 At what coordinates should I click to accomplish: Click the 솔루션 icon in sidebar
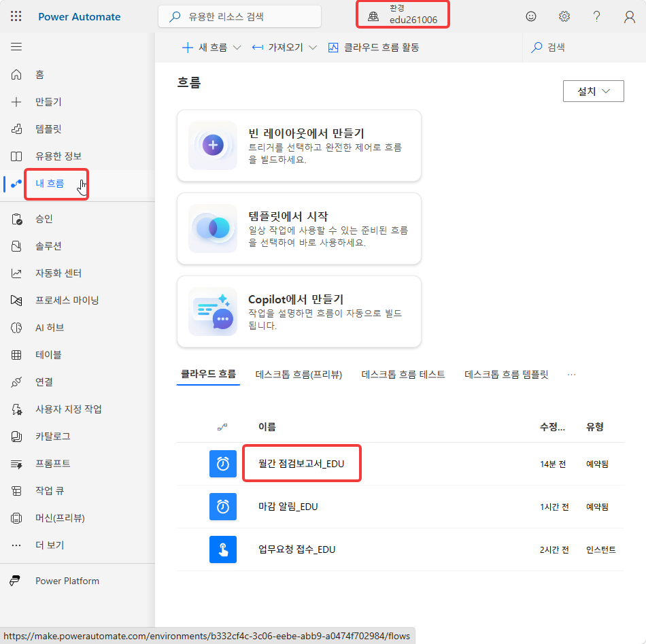point(16,246)
